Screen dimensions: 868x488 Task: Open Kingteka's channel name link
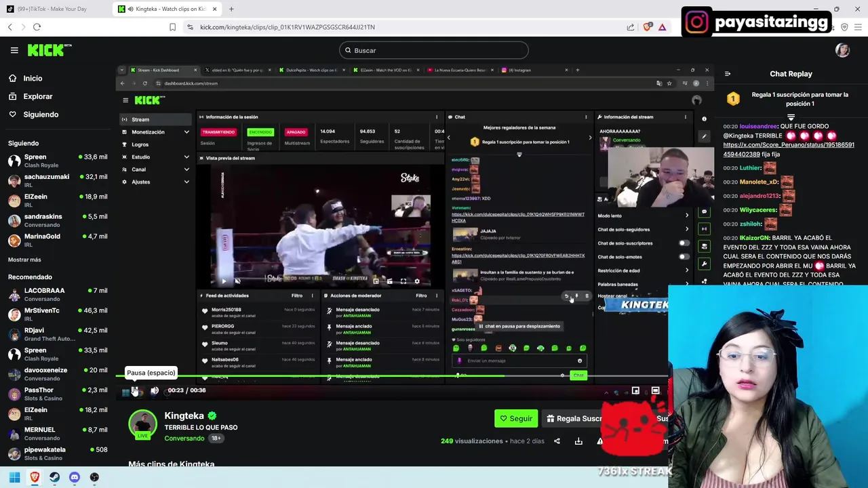184,415
